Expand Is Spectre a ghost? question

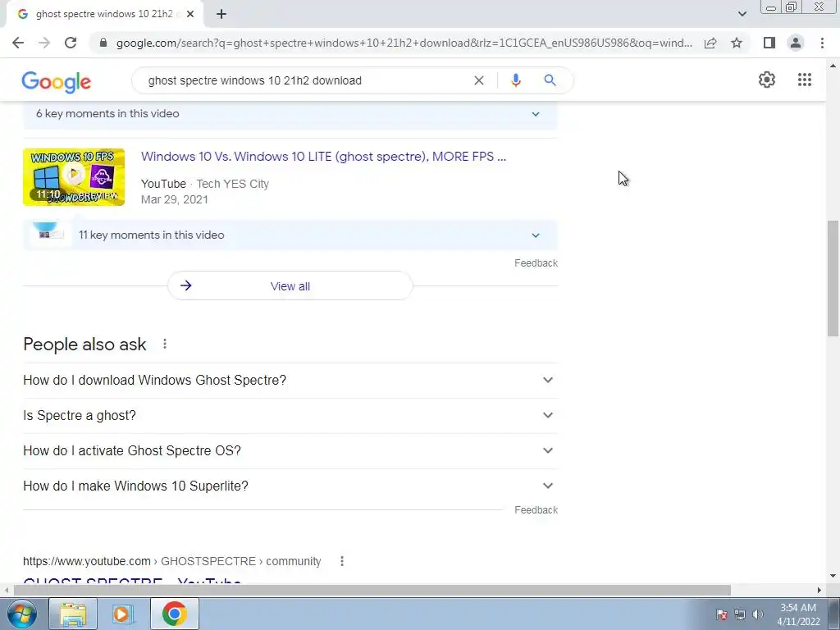tap(290, 416)
